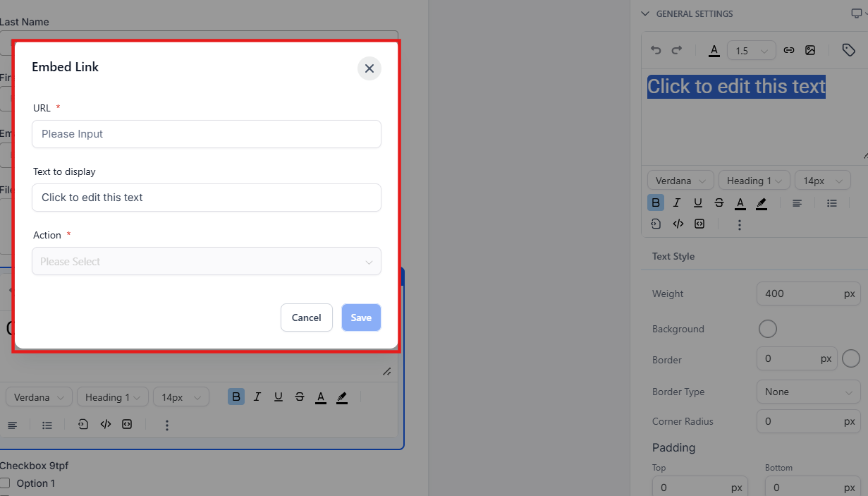Screen dimensions: 868x496
Task: Toggle Strikethrough in the right settings editor
Action: pos(719,202)
